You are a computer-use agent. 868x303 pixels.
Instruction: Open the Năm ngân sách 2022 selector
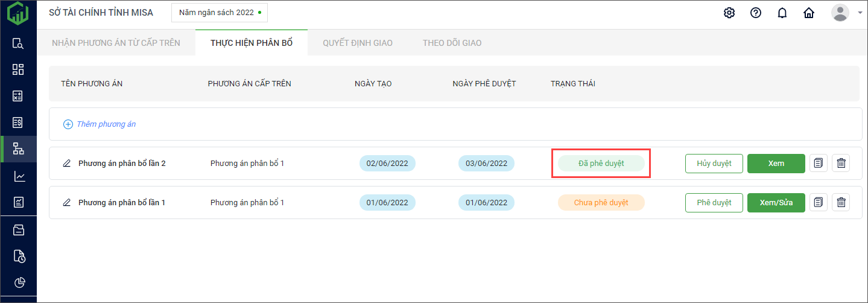pos(220,12)
